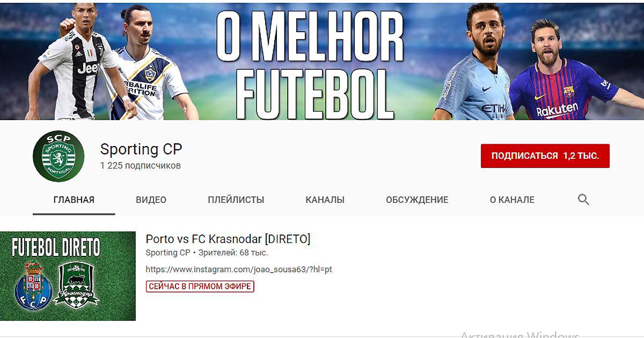Open the ОБСУЖДЕНИЕ tab
This screenshot has height=338, width=644.
pos(417,200)
